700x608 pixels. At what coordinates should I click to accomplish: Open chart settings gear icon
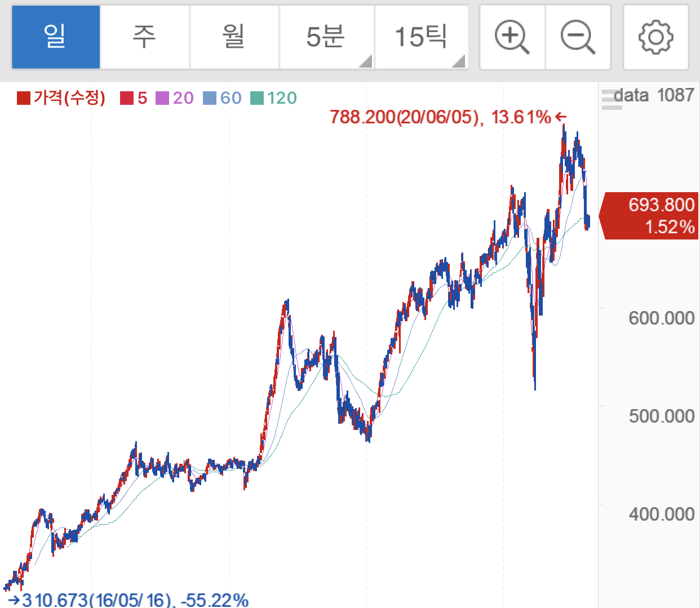[x=655, y=37]
